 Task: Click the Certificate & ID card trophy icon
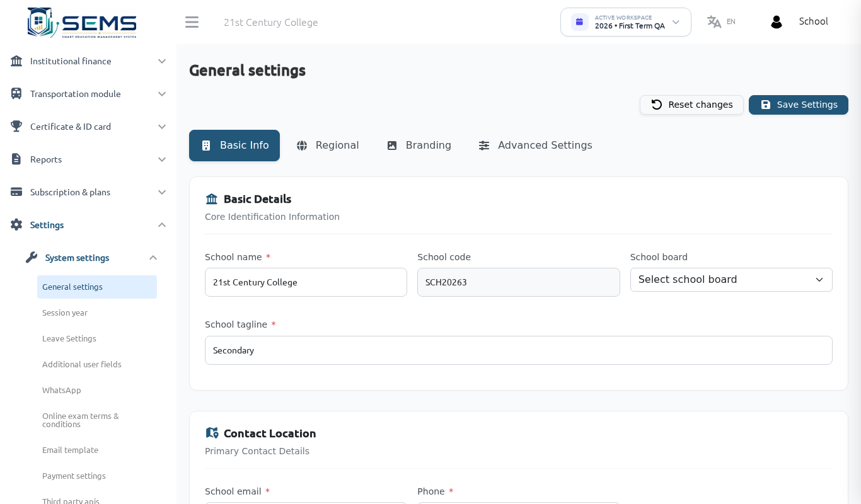tap(16, 127)
